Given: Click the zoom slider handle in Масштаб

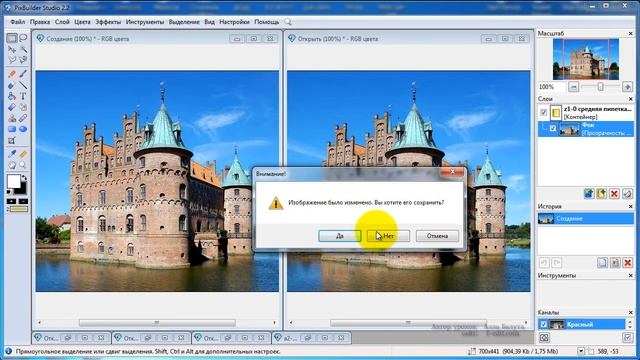Looking at the screenshot, I should pos(600,87).
